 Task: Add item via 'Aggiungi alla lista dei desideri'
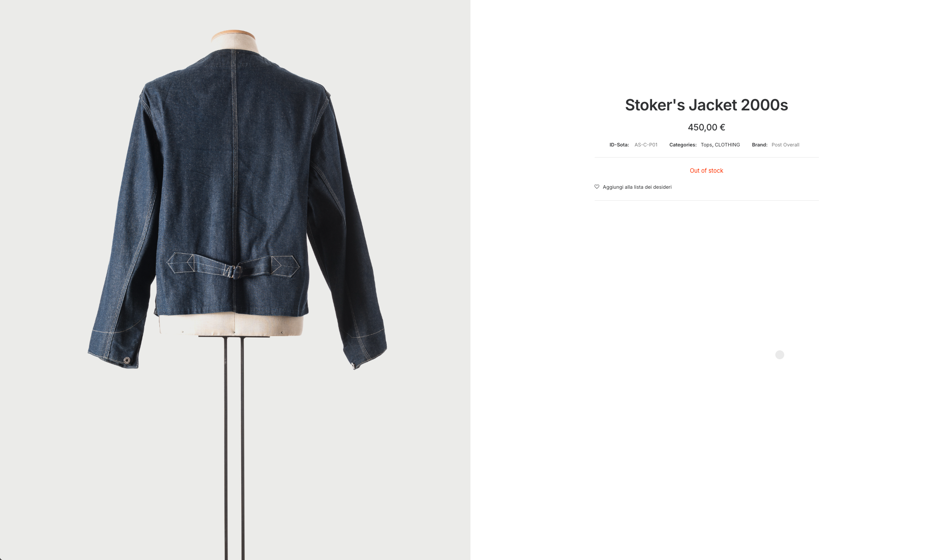[x=637, y=187]
